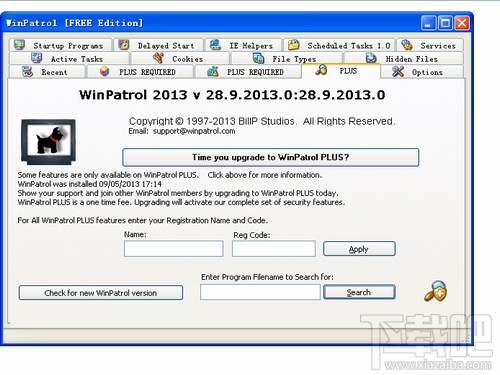Click the Apply button
The height and width of the screenshot is (375, 500).
359,249
